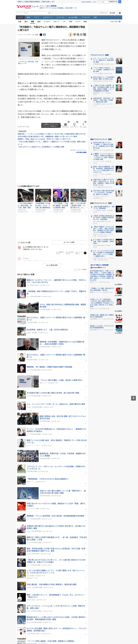
Task: Open article 「爆発物設置」IT大手カカオなどに脅迫
Action: [x=48, y=479]
